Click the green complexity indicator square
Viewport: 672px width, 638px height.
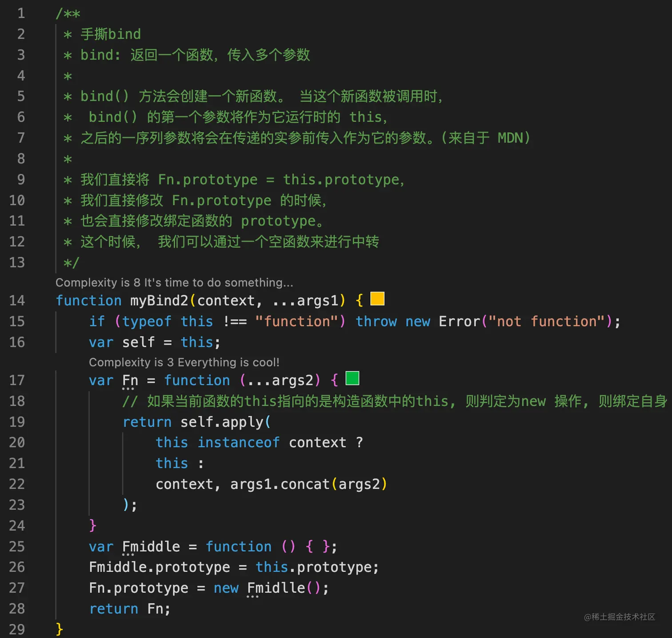tap(352, 378)
